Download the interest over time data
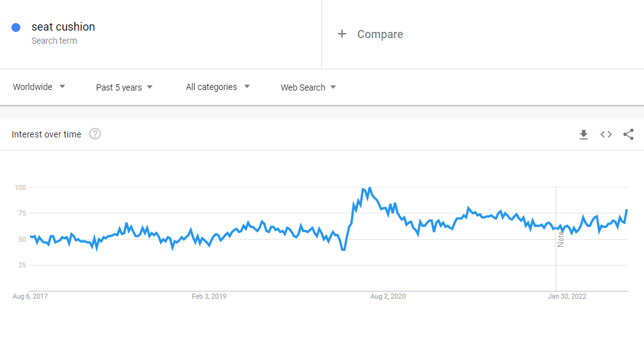This screenshot has height=338, width=644. [x=583, y=134]
